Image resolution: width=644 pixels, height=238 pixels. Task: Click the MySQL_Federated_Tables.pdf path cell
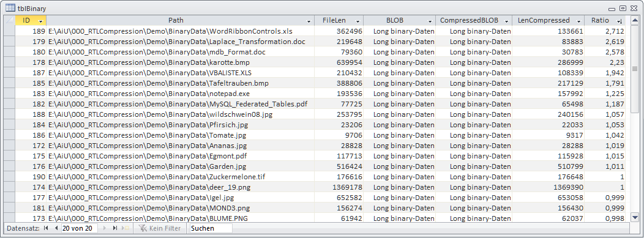coord(181,104)
